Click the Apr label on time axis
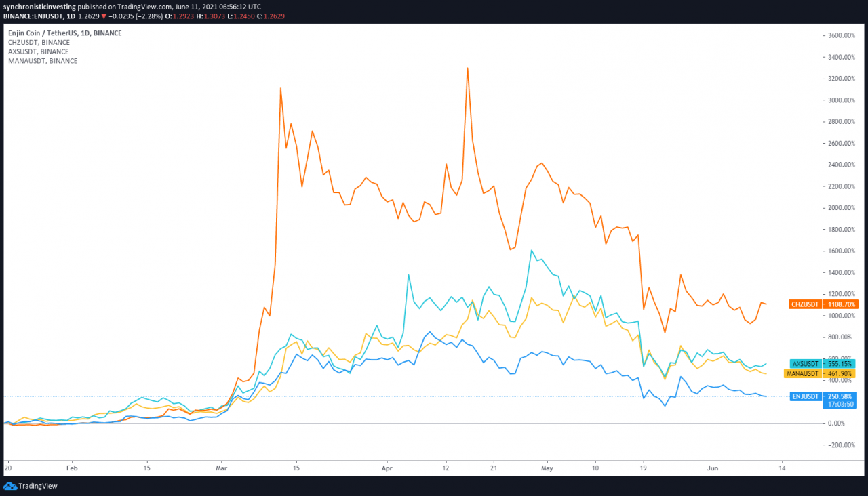This screenshot has height=496, width=868. (387, 468)
